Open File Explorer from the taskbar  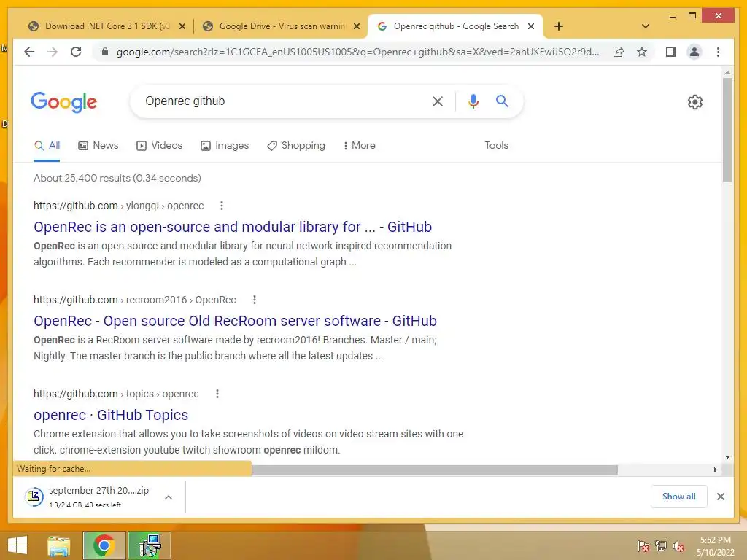59,545
